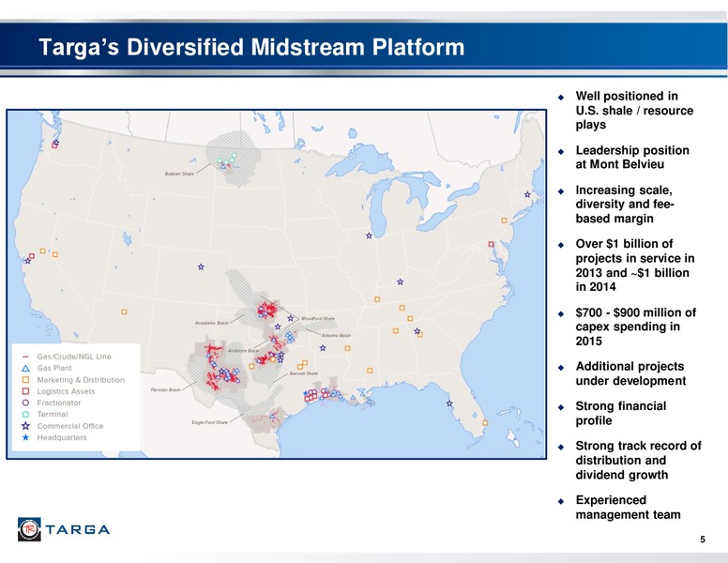728x563 pixels.
Task: Click the bullet 'Strong financial profile'
Action: (621, 413)
